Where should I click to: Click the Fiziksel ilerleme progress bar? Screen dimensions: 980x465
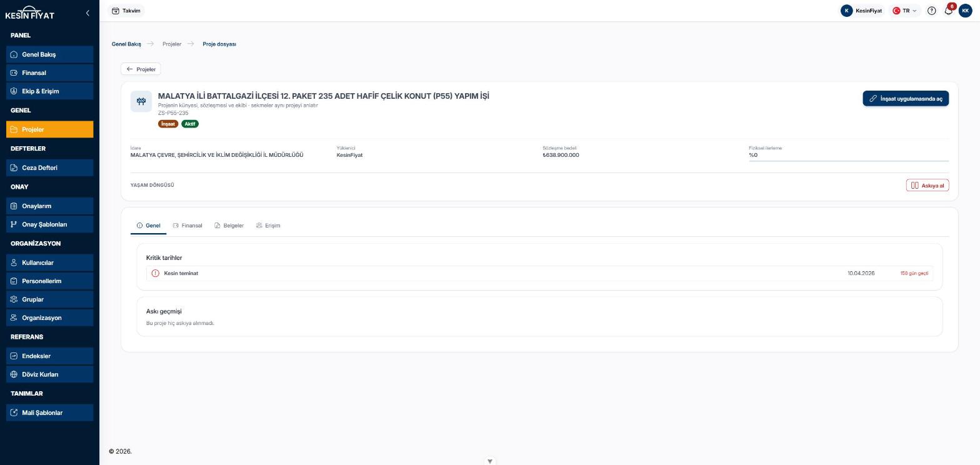click(x=849, y=161)
